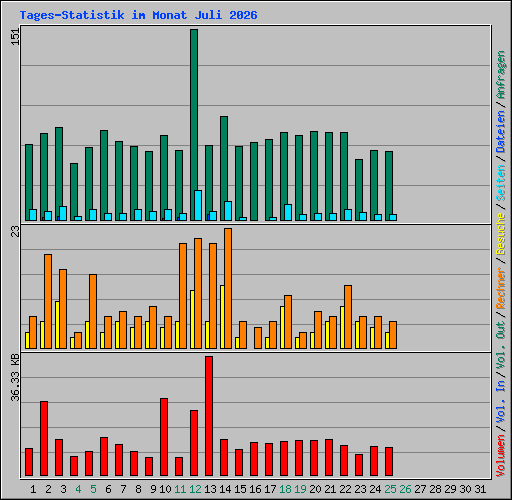
Task: Click the Anfragen legend label
Action: click(501, 75)
